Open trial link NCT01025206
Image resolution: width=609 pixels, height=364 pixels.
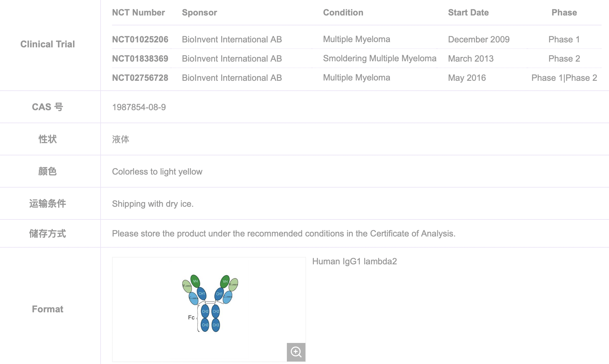140,39
